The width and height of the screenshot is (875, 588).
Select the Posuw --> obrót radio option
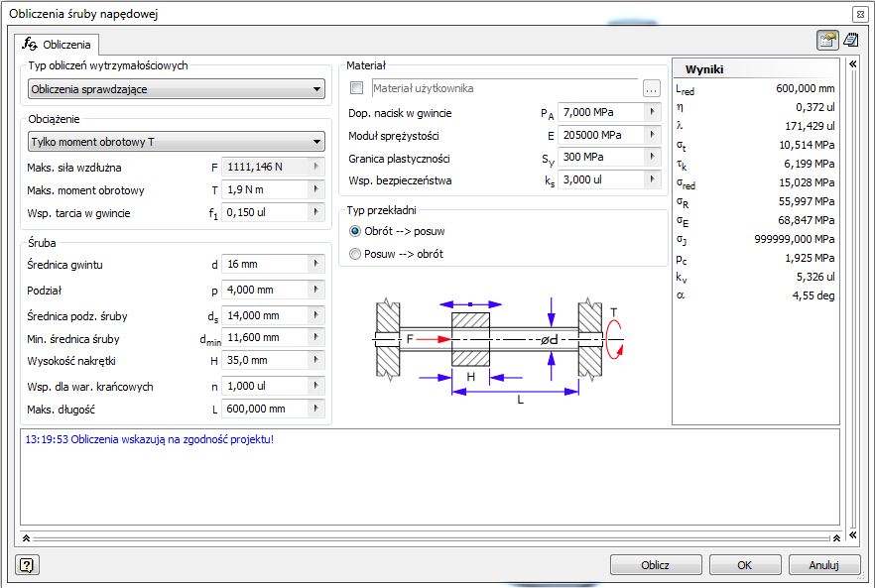point(355,254)
